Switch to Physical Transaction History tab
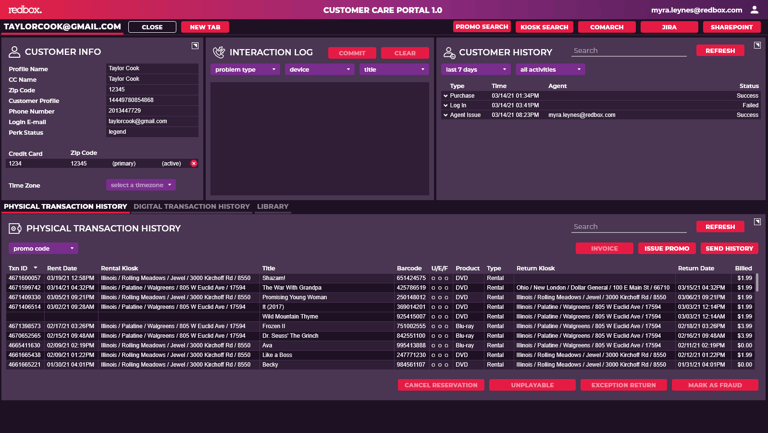The image size is (768, 433). pos(65,207)
